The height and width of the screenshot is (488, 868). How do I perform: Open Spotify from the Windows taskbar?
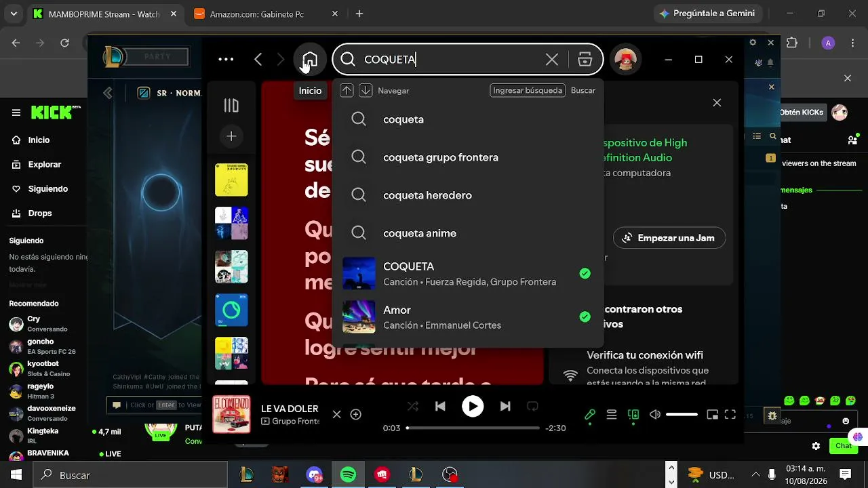[x=348, y=474]
